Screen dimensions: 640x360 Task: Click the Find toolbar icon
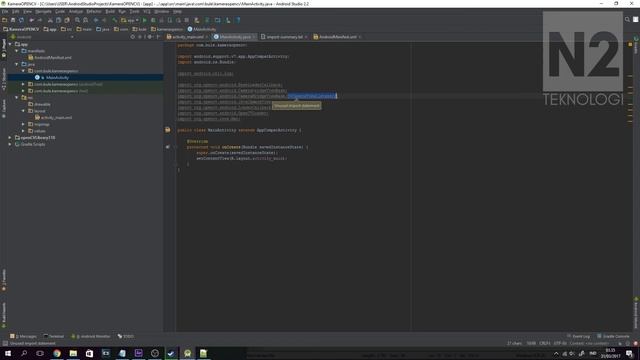pyautogui.click(x=77, y=20)
